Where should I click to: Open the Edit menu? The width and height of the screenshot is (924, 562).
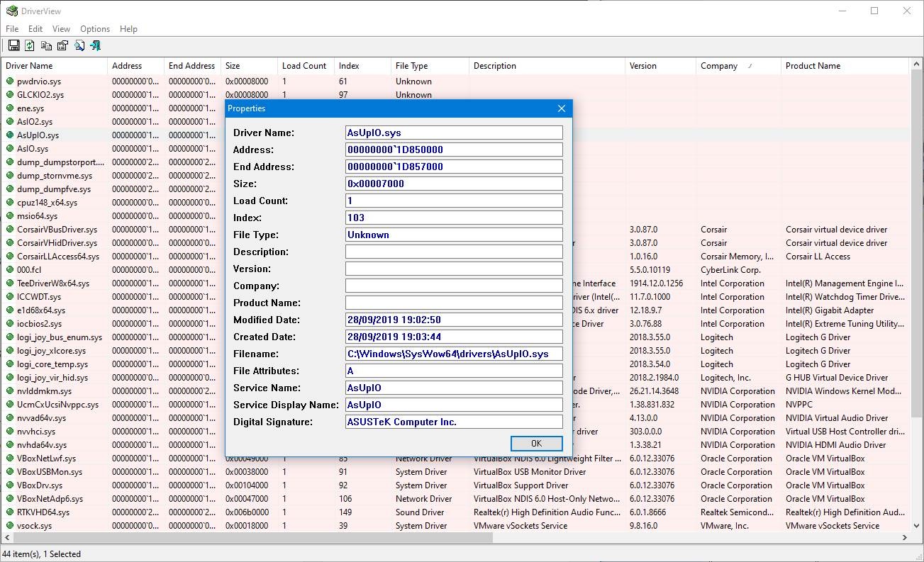coord(35,29)
